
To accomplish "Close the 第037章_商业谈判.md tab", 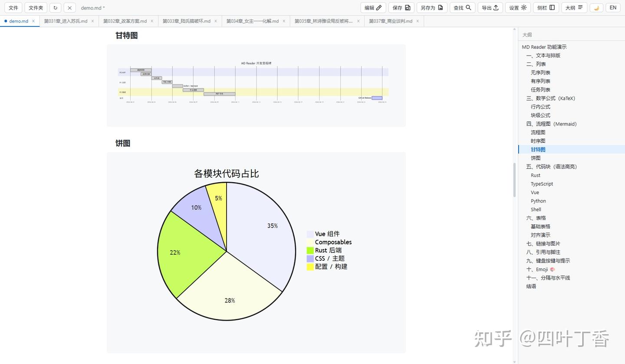I will click(x=418, y=21).
